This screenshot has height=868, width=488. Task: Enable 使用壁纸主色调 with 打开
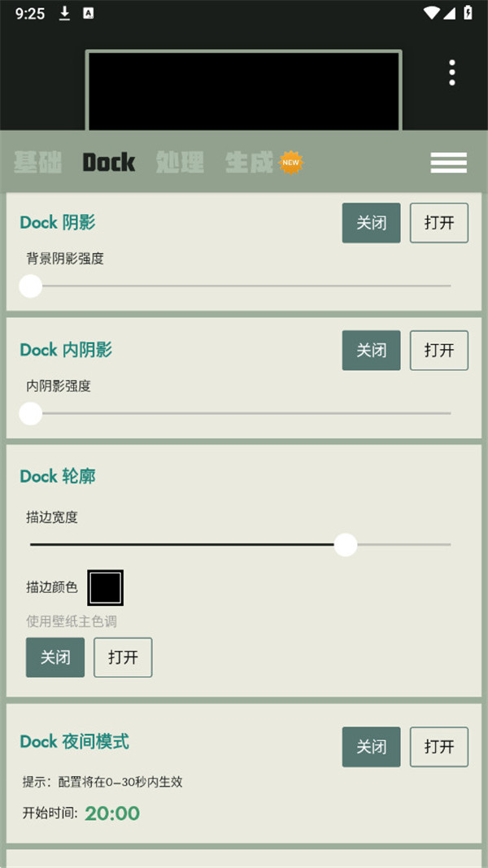pyautogui.click(x=123, y=657)
